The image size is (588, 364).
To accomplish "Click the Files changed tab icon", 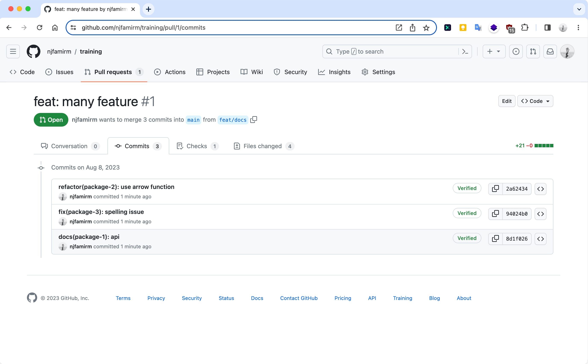I will pos(236,146).
